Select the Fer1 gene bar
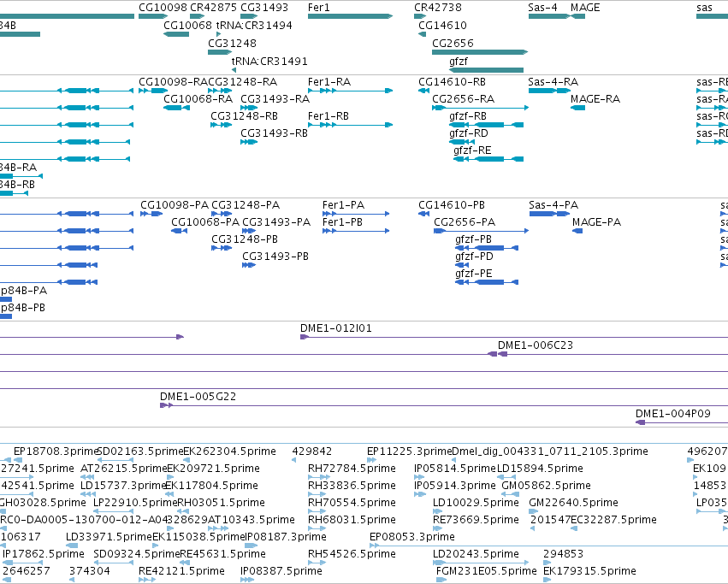The width and height of the screenshot is (728, 584). pos(350,16)
